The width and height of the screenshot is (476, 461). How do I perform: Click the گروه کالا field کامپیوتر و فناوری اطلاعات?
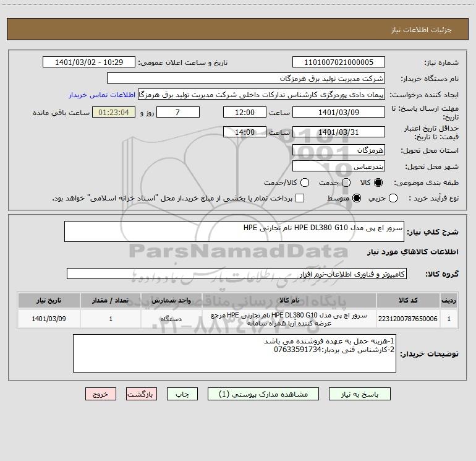tap(237, 274)
